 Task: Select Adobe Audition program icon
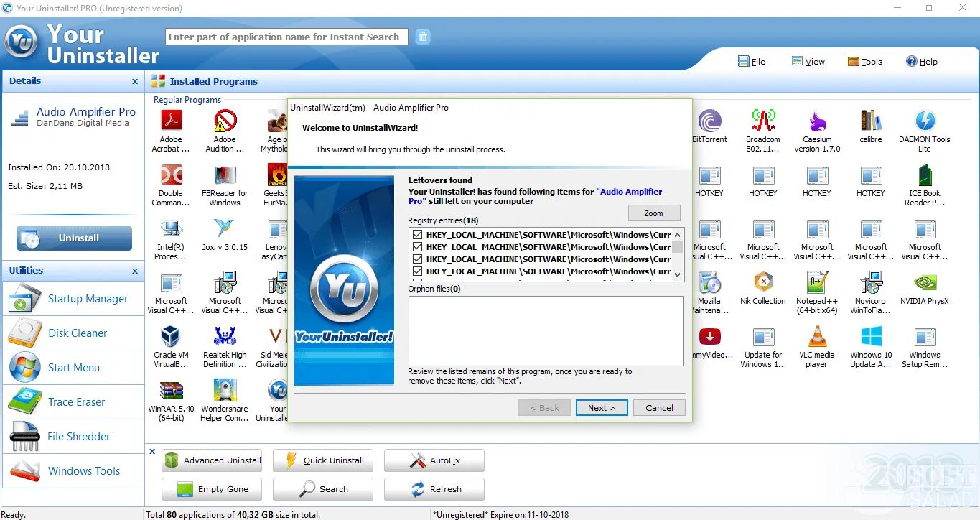click(x=225, y=120)
